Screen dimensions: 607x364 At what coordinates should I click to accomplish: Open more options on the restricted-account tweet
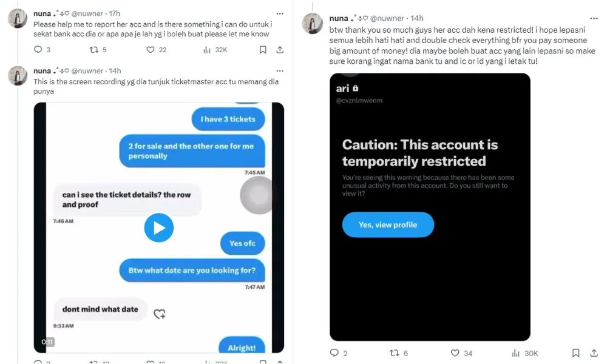(594, 18)
